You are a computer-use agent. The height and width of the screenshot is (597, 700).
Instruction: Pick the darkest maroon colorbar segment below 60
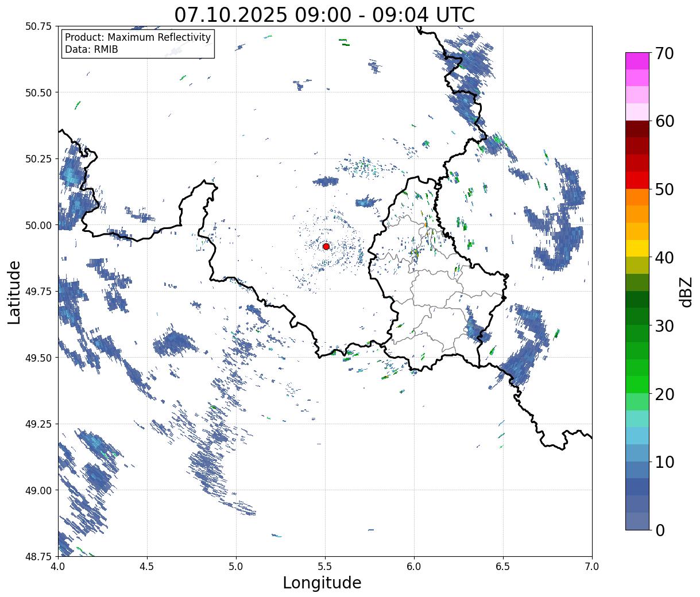(x=637, y=129)
